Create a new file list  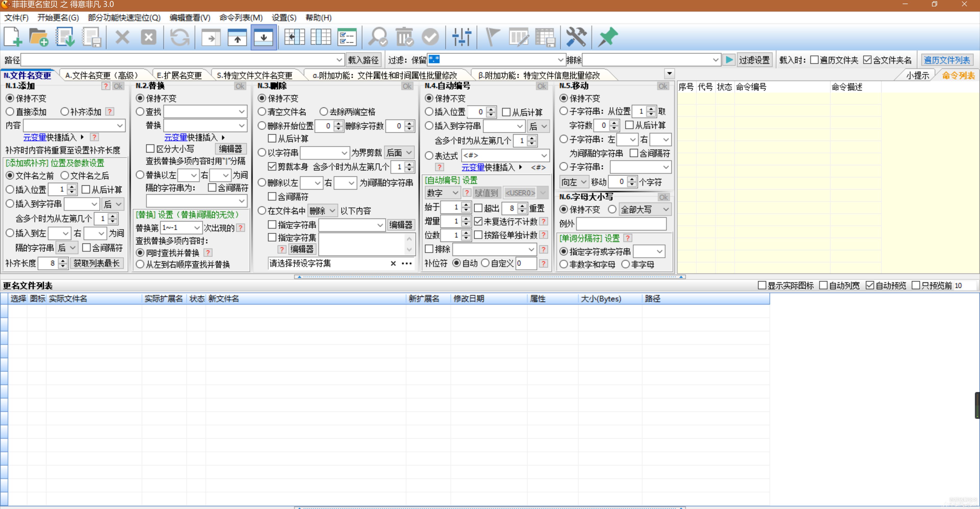[x=13, y=37]
